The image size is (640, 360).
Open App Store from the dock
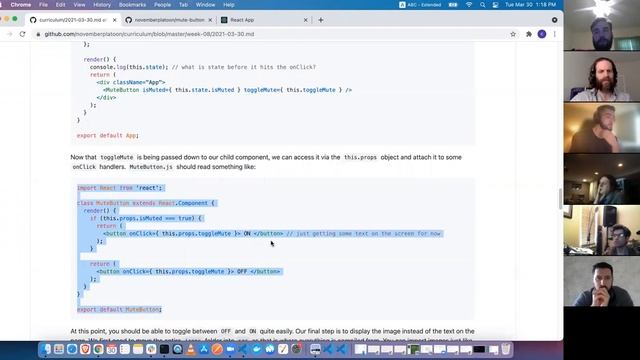[204, 349]
